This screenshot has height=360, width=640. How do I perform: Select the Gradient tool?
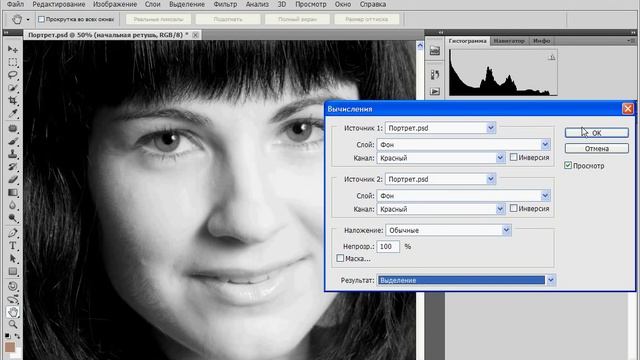click(x=13, y=192)
